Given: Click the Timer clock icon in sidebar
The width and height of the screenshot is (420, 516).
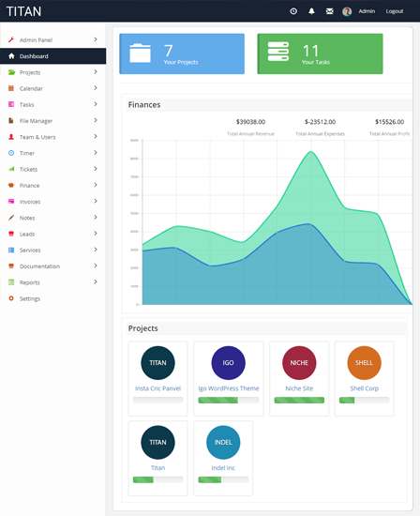Looking at the screenshot, I should point(11,153).
